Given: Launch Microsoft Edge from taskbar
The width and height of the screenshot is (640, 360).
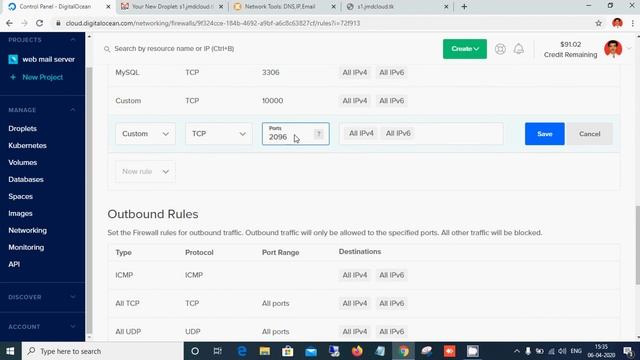Looking at the screenshot, I should (x=242, y=351).
